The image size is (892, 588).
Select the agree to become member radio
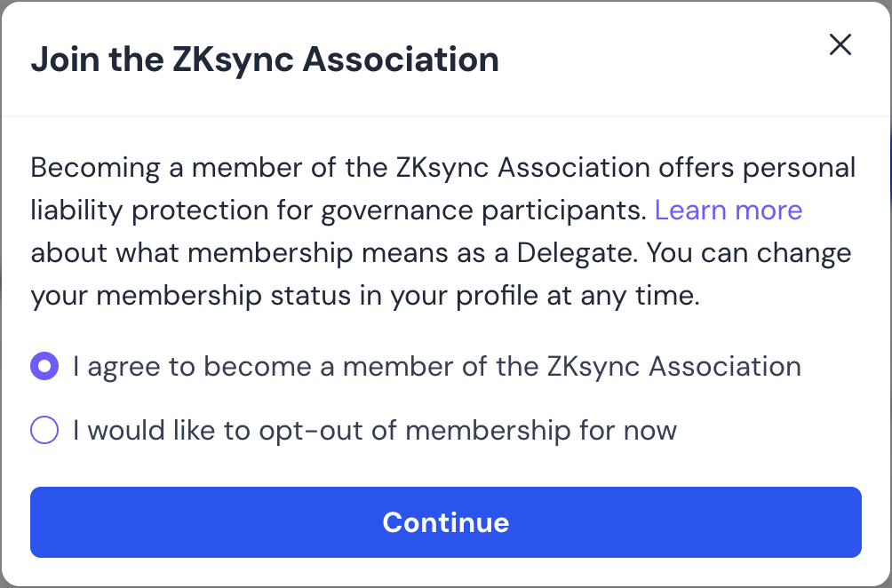click(44, 366)
